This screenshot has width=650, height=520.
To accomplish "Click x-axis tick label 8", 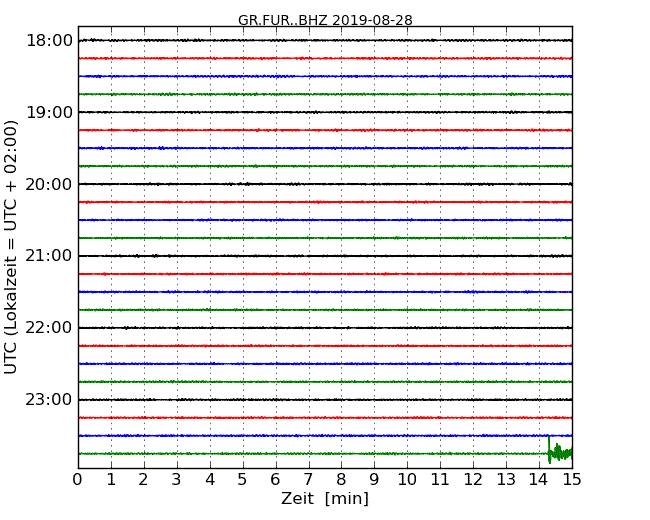I will [341, 480].
